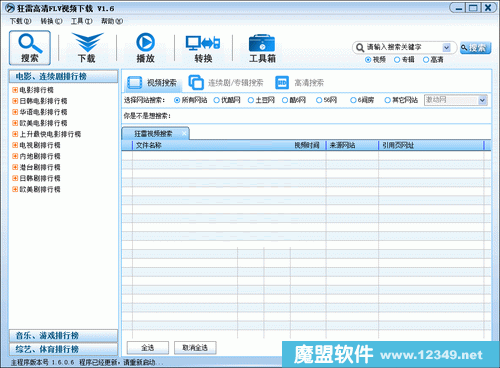Expand the 上升最快电影排行榜 tree node

point(15,134)
